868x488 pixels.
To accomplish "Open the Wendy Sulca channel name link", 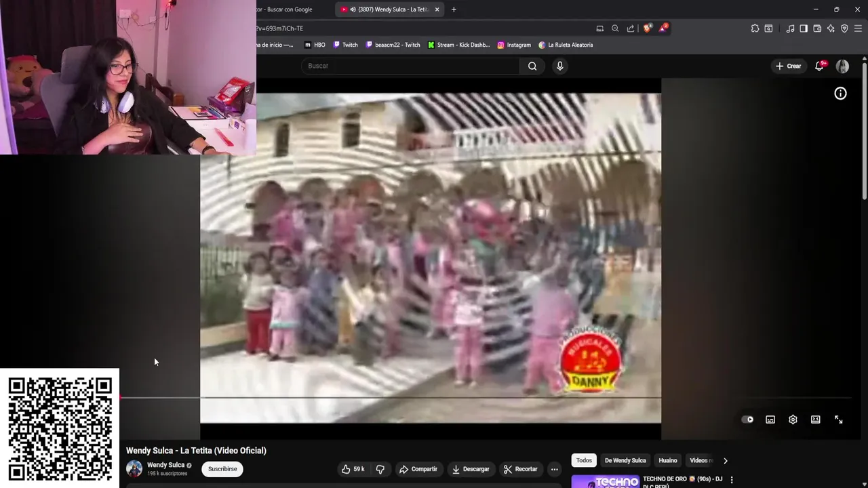I will [x=165, y=465].
